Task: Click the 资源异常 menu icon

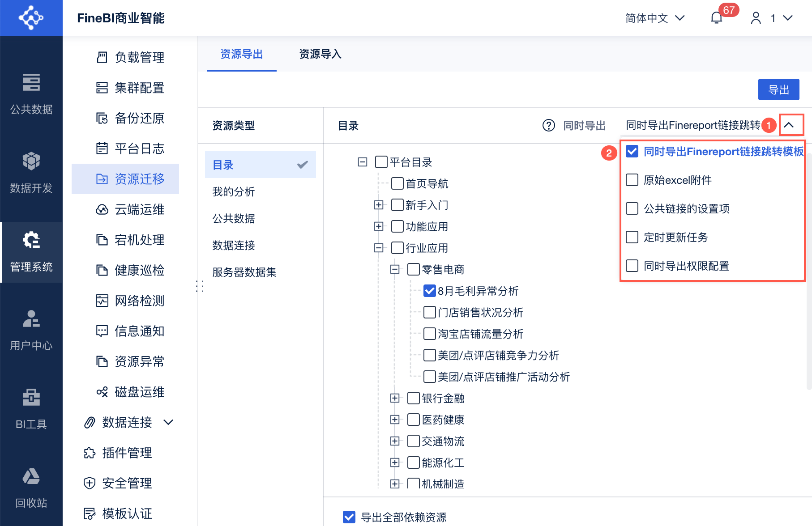Action: coord(102,361)
